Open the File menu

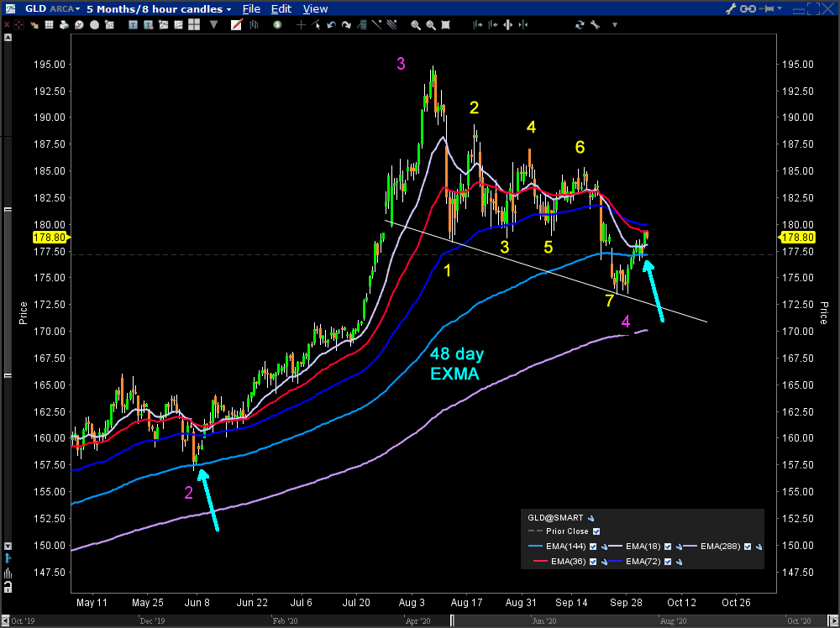(250, 9)
